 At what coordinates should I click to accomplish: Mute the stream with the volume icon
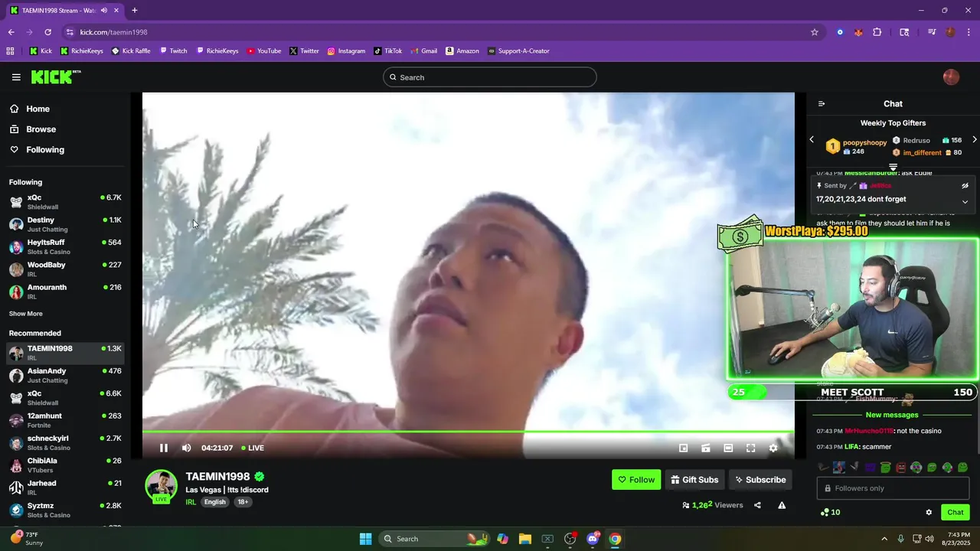pos(186,448)
